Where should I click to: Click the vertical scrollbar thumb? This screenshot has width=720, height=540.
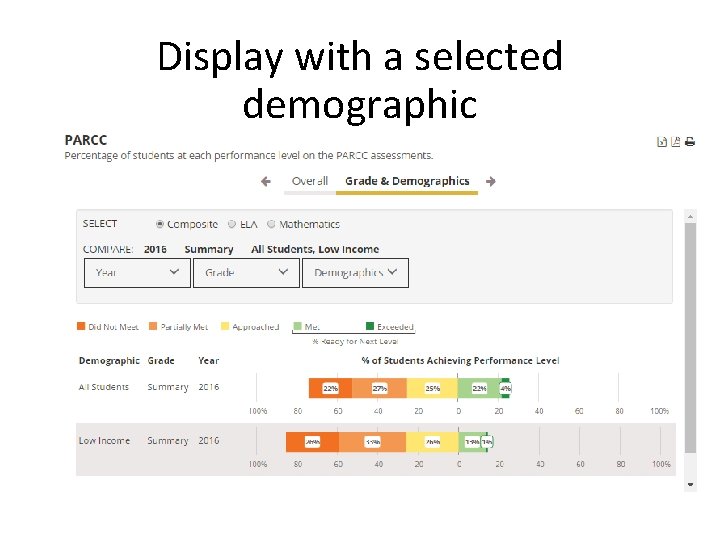(690, 338)
